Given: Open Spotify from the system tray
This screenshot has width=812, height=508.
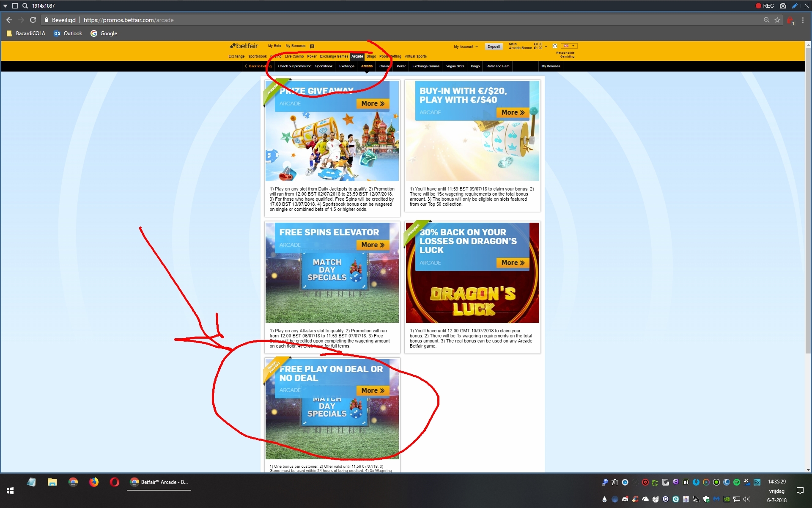Looking at the screenshot, I should [x=737, y=482].
